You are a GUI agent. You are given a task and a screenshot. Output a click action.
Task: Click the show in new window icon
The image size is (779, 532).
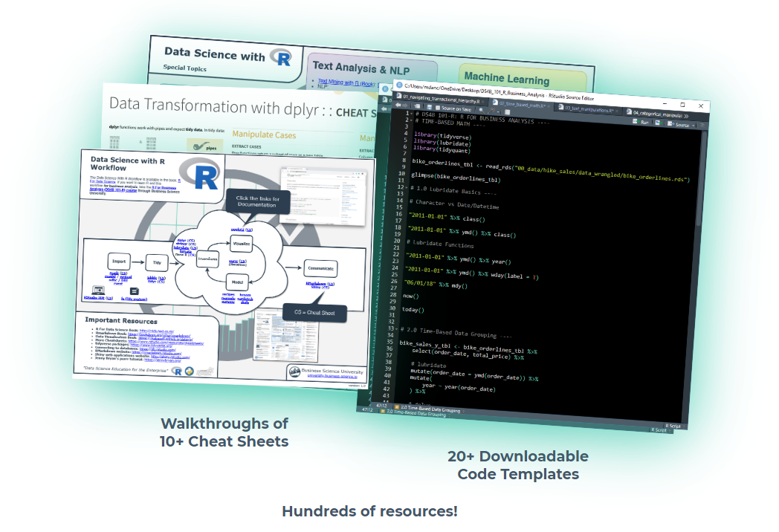pyautogui.click(x=417, y=106)
